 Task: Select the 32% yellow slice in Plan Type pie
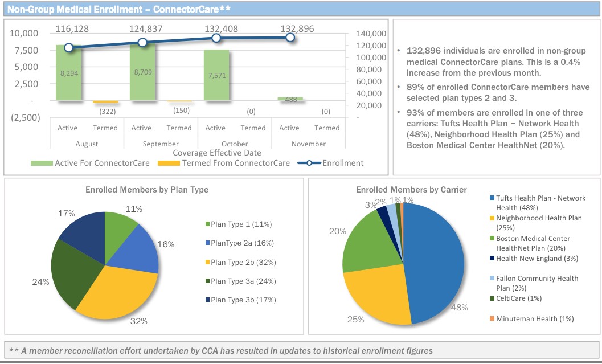pyautogui.click(x=120, y=291)
